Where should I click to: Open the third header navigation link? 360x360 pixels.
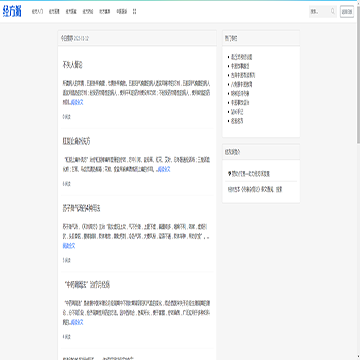click(71, 12)
